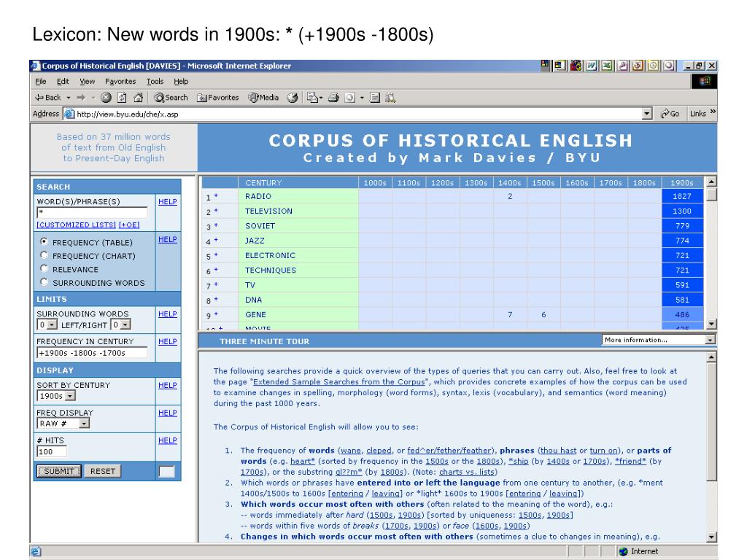747x560 pixels.
Task: Open the Mail button dropdown arrow
Action: 321,98
